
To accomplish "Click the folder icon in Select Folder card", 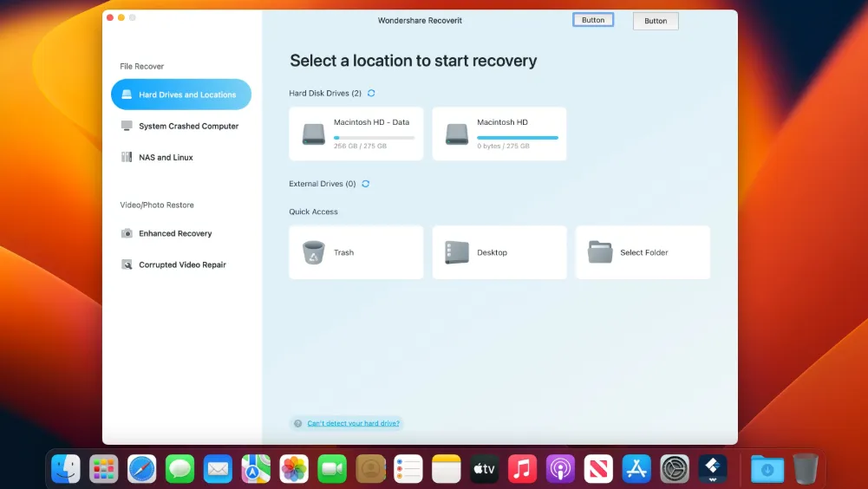I will coord(600,252).
